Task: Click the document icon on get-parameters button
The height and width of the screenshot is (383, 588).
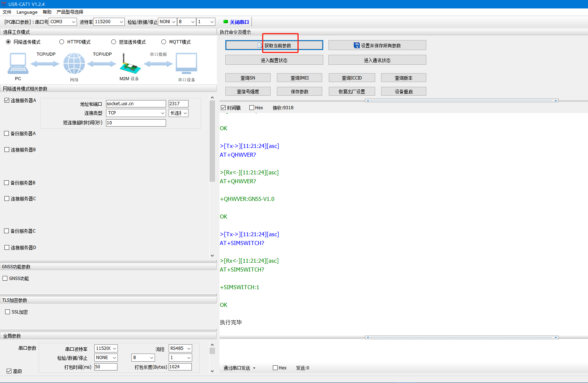Action: pos(260,45)
